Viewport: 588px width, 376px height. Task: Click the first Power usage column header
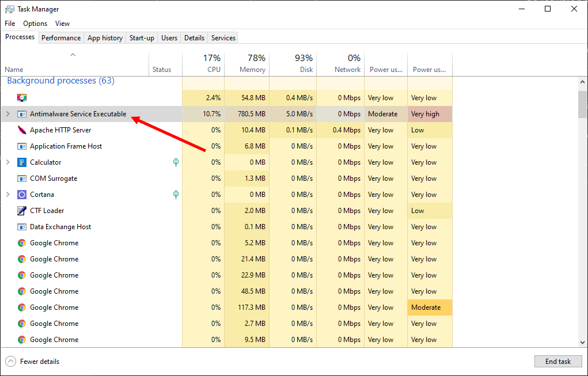point(386,64)
